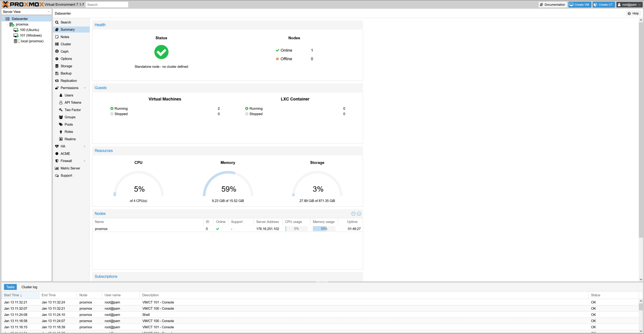
Task: Open the Firewall settings panel
Action: coord(66,161)
